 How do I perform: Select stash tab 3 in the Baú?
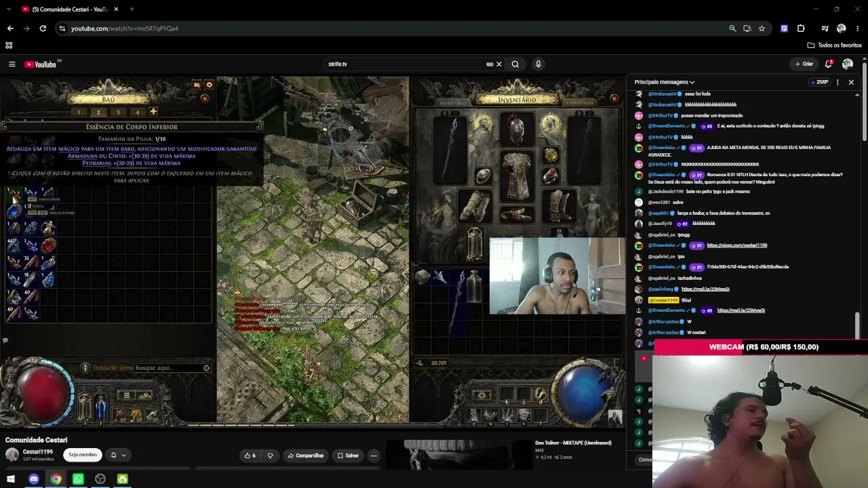click(118, 113)
